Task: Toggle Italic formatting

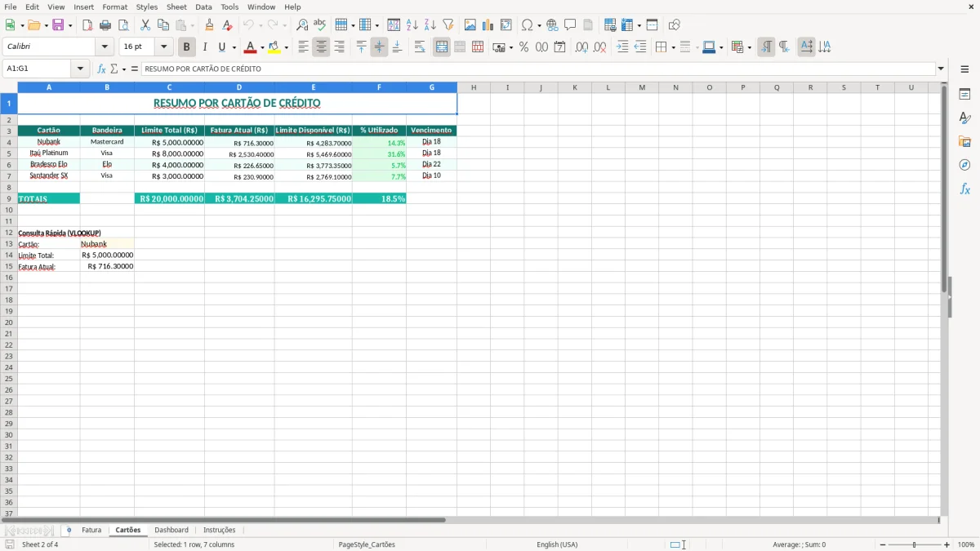Action: click(205, 47)
